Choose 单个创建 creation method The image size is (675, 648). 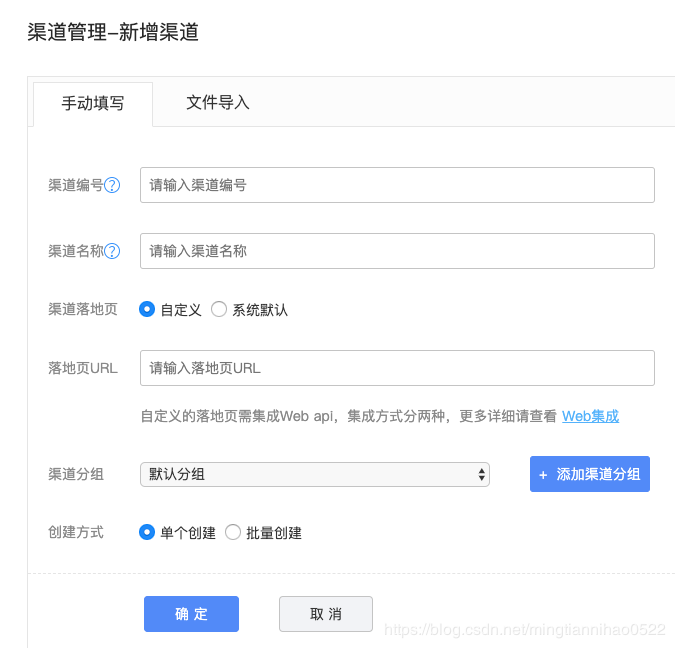(x=147, y=532)
